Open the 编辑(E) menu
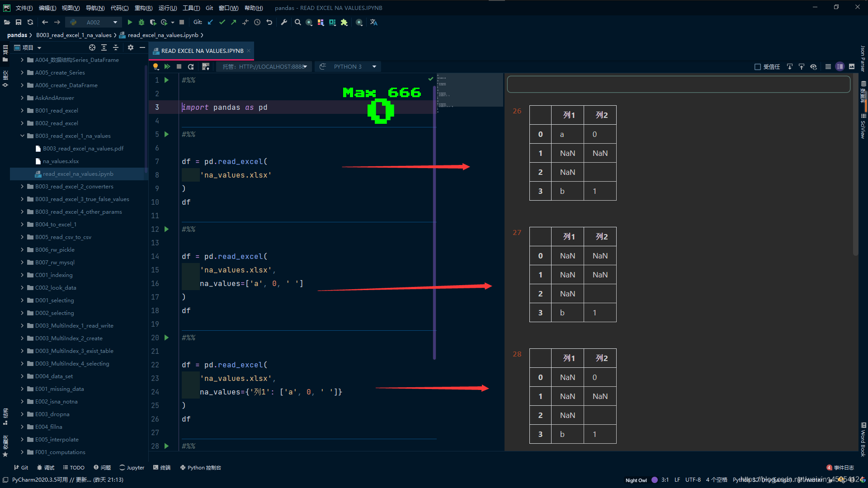Viewport: 868px width, 488px height. tap(47, 8)
